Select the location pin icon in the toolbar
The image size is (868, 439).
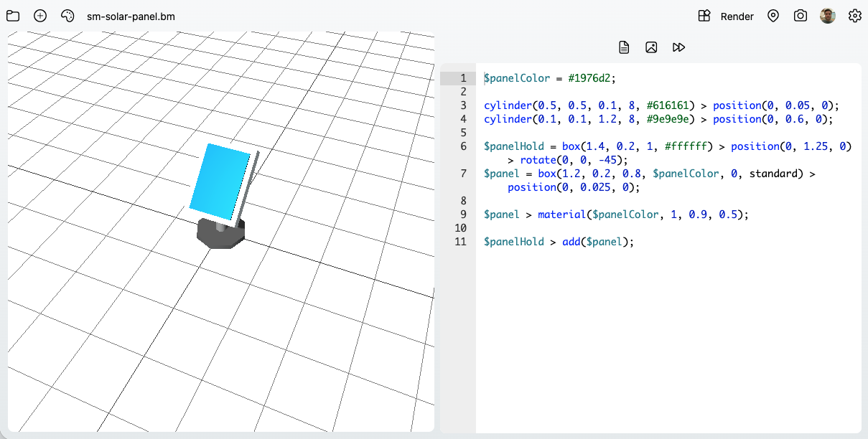(773, 15)
